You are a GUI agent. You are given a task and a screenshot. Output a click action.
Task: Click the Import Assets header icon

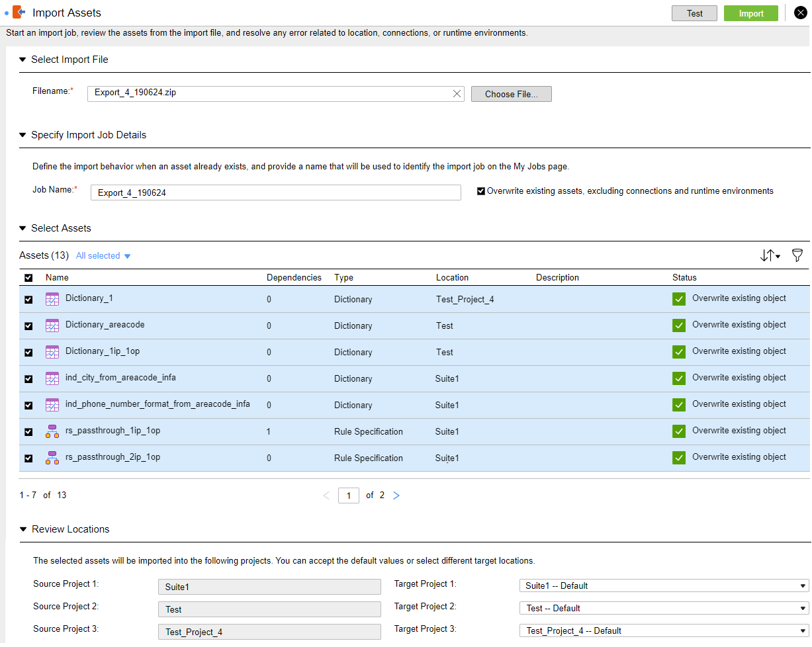(x=19, y=13)
